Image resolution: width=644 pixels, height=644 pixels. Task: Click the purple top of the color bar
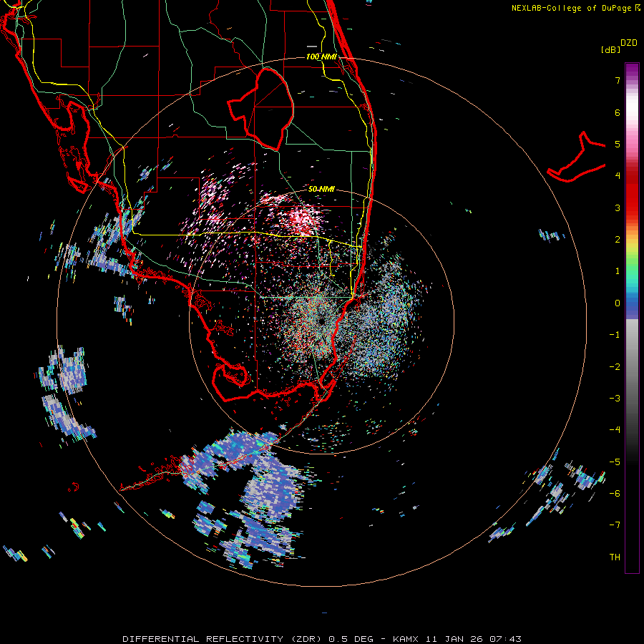click(x=632, y=69)
